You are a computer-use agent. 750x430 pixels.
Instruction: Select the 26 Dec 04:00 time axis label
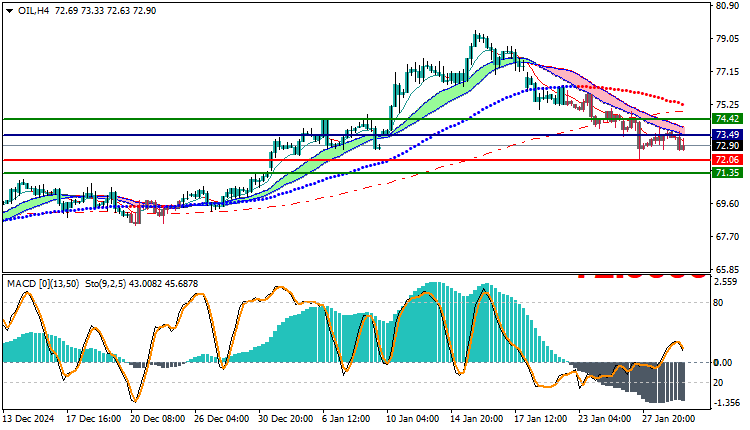[x=221, y=419]
